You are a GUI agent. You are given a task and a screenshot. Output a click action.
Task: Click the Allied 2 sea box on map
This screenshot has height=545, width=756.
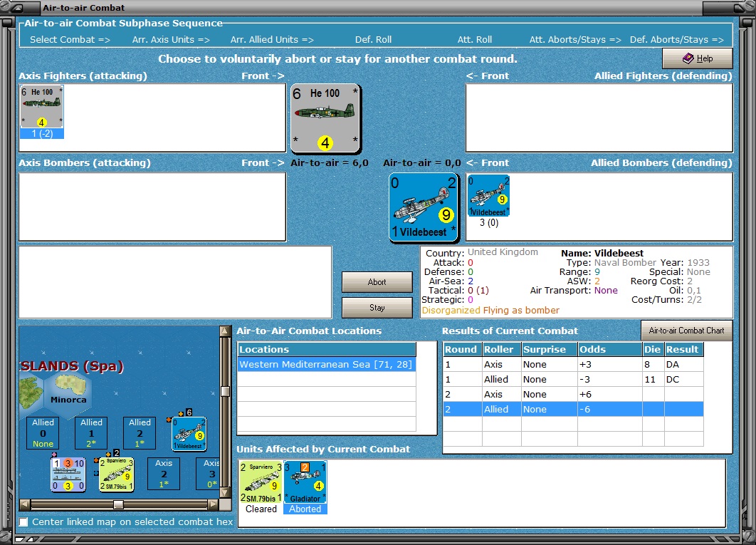(x=140, y=433)
